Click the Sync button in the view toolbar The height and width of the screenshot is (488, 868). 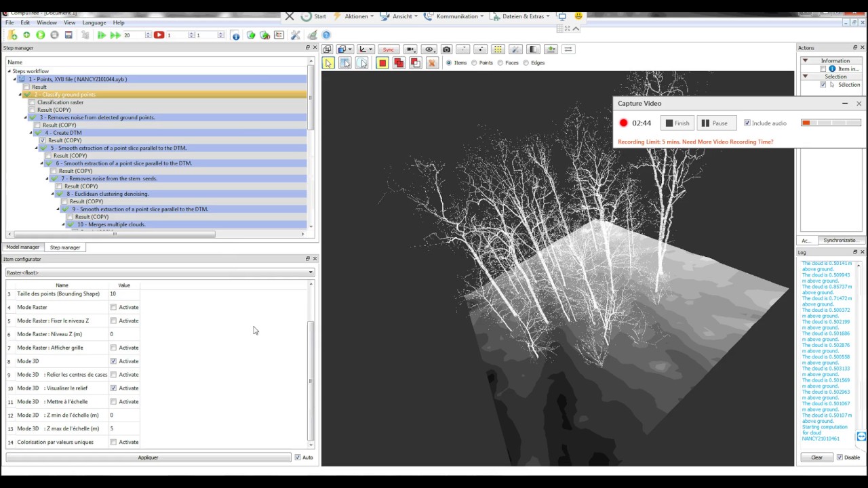[388, 49]
